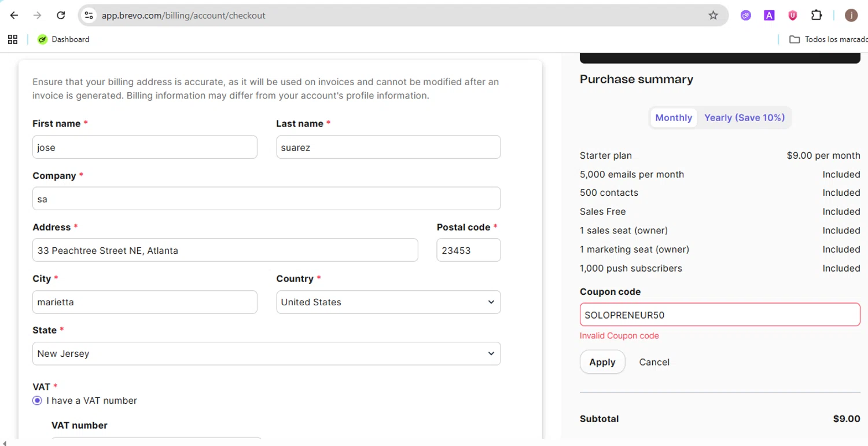868x446 pixels.
Task: Go back using the browser back arrow
Action: (x=14, y=16)
